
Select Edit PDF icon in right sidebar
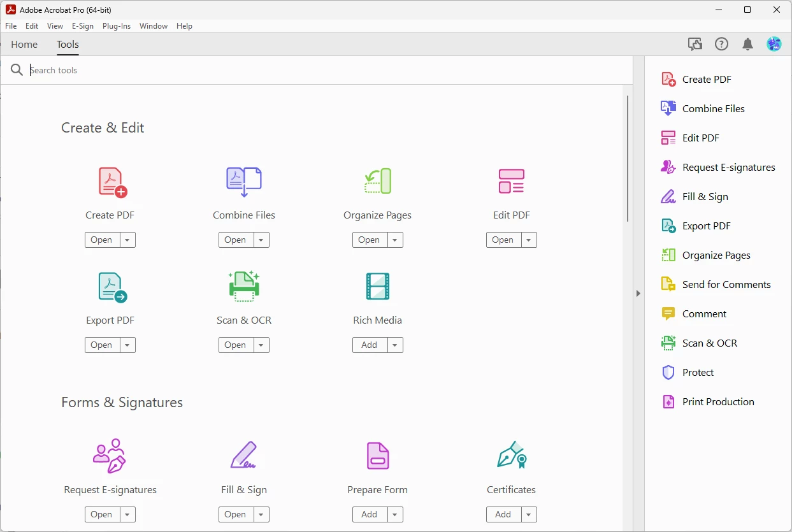(668, 138)
